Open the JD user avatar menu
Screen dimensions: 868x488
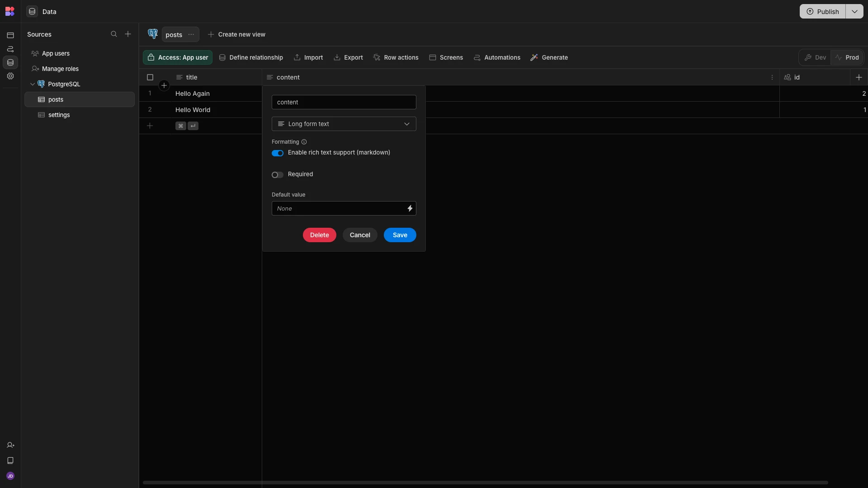click(x=10, y=476)
